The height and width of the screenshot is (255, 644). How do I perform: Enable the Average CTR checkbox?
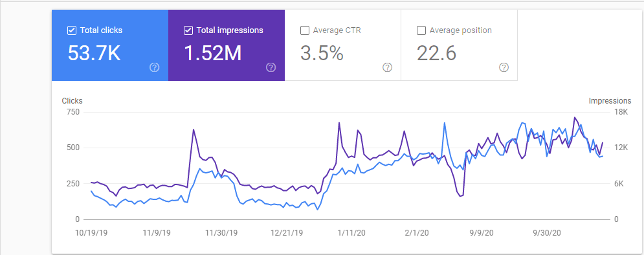(305, 30)
